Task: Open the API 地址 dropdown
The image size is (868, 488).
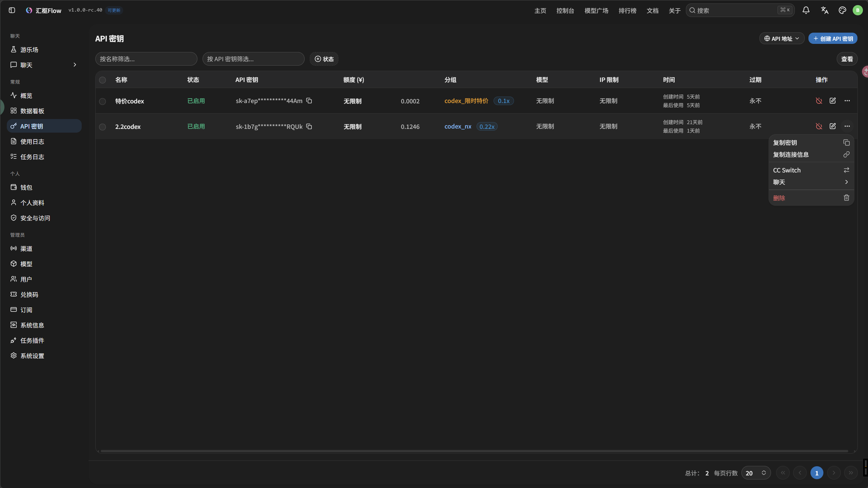Action: pos(782,38)
